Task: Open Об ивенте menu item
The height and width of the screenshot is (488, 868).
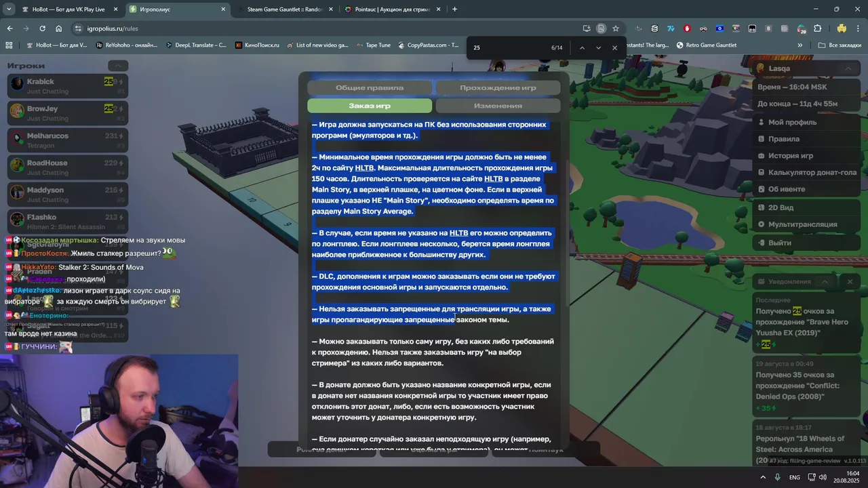Action: pyautogui.click(x=806, y=189)
